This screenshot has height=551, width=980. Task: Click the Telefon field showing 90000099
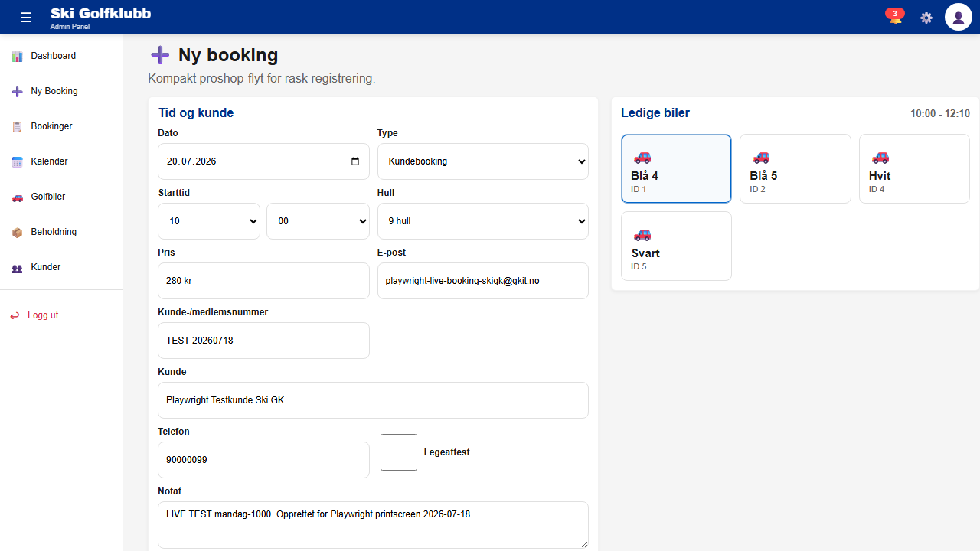(263, 460)
